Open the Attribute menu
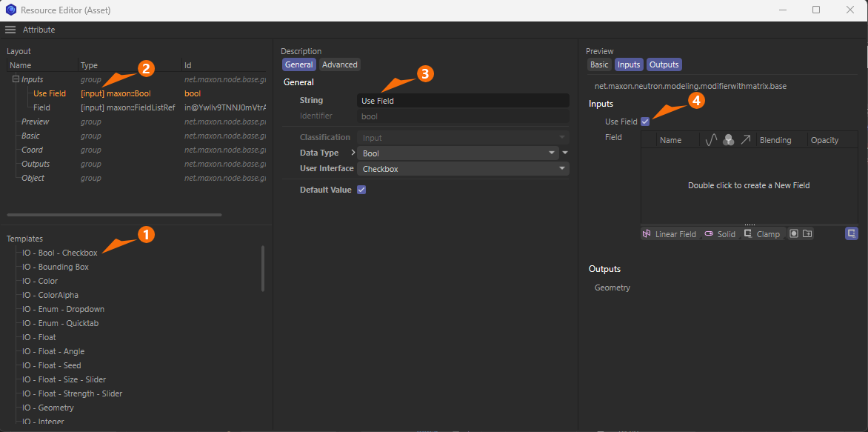This screenshot has height=432, width=868. coord(39,30)
